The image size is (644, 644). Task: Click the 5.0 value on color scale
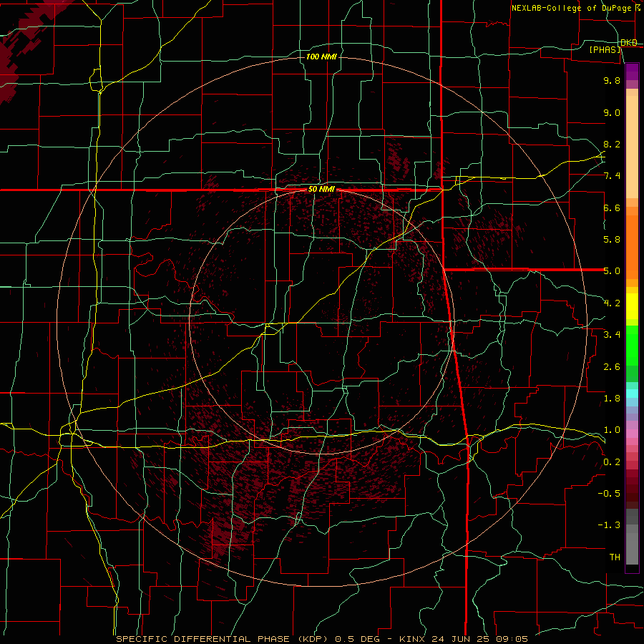(612, 271)
